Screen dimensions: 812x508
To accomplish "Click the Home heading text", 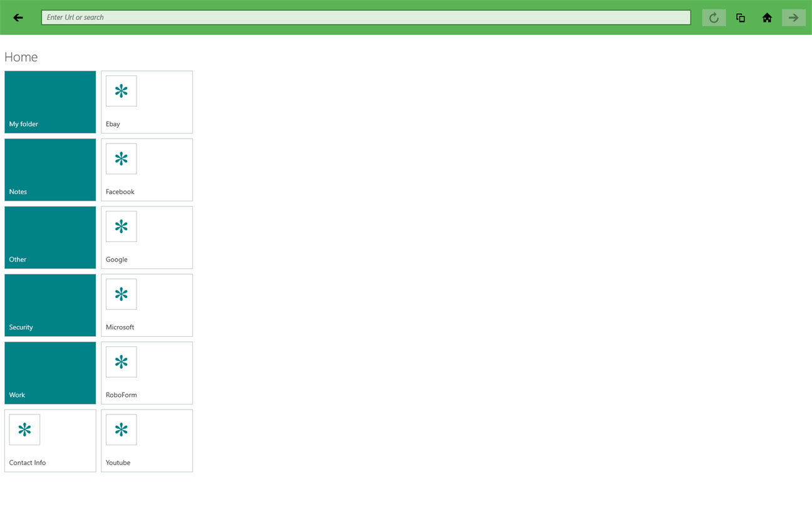I will tap(21, 57).
